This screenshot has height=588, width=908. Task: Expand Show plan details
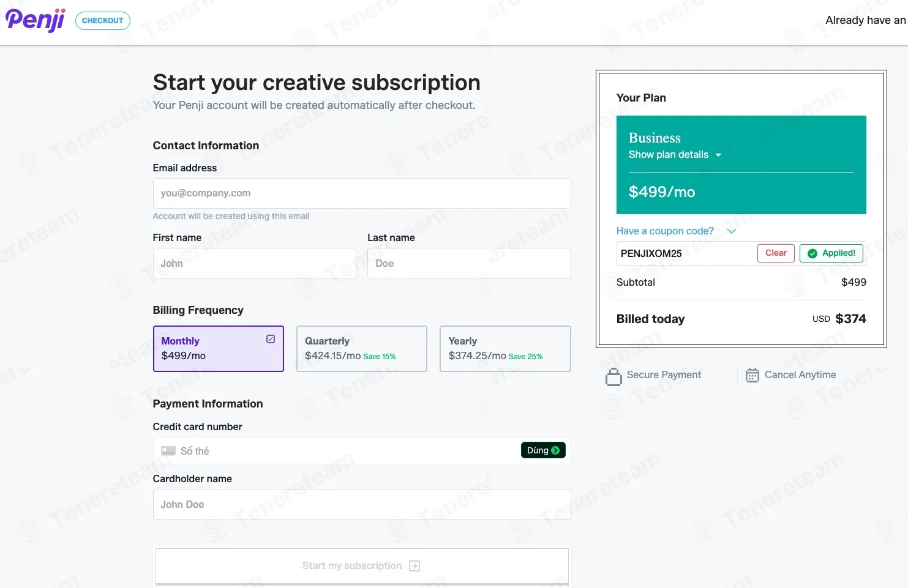(x=675, y=155)
